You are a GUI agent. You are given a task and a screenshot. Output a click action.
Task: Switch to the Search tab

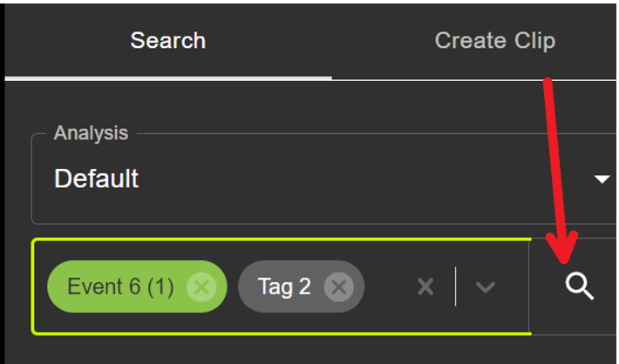click(168, 41)
